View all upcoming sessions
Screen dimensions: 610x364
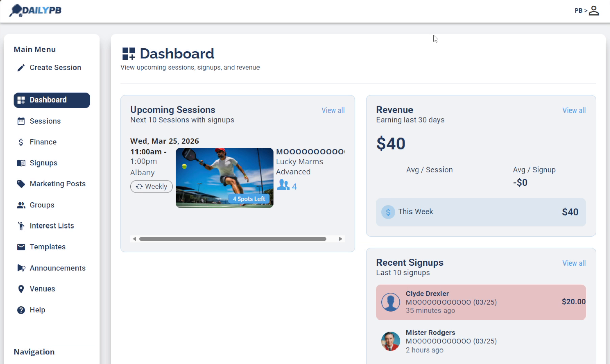tap(333, 110)
